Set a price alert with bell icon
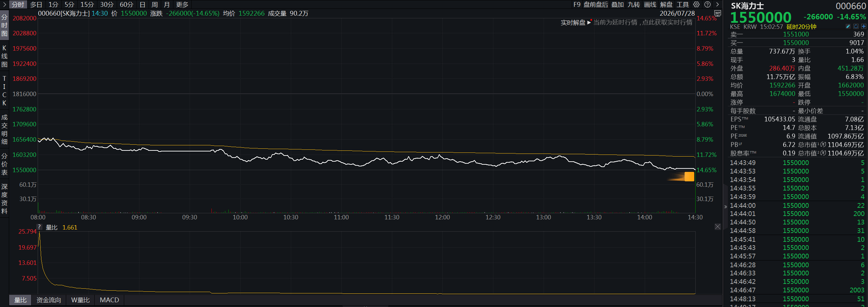This screenshot has height=307, width=868. (x=856, y=26)
